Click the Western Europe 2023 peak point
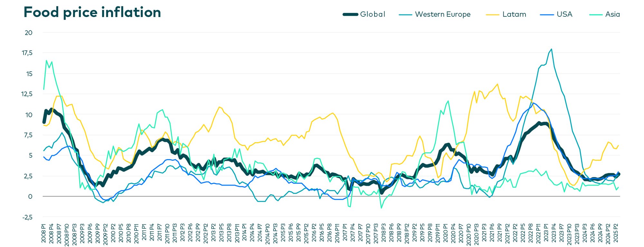The image size is (644, 247). click(552, 49)
